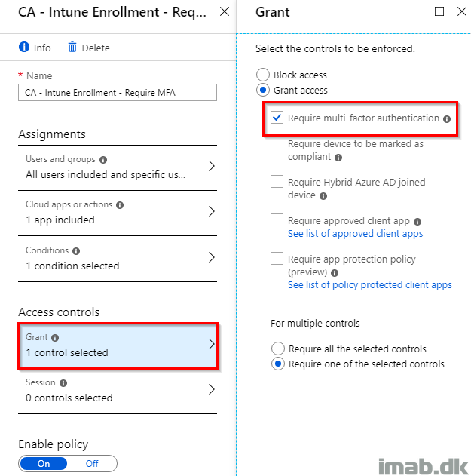This screenshot has height=476, width=471.
Task: Open See list of approved client apps link
Action: pyautogui.click(x=355, y=233)
